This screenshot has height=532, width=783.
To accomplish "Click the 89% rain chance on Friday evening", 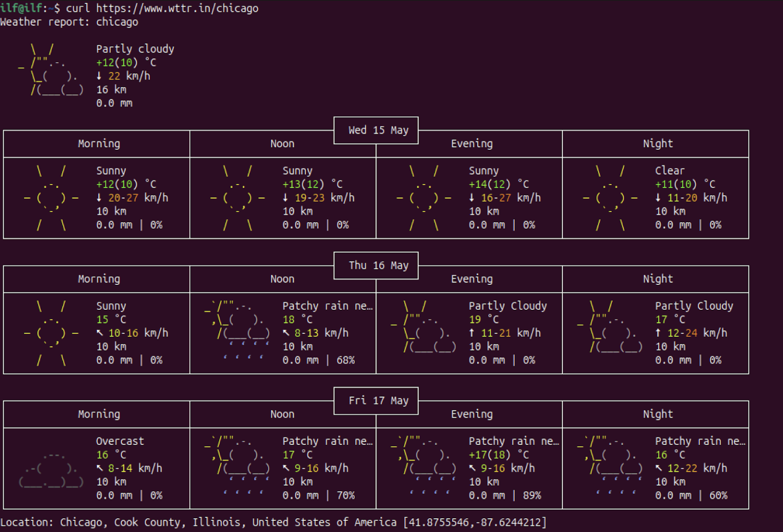I will point(532,495).
